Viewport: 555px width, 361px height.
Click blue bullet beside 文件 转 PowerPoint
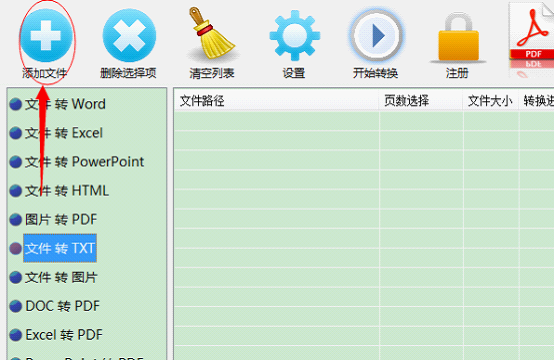click(x=16, y=162)
